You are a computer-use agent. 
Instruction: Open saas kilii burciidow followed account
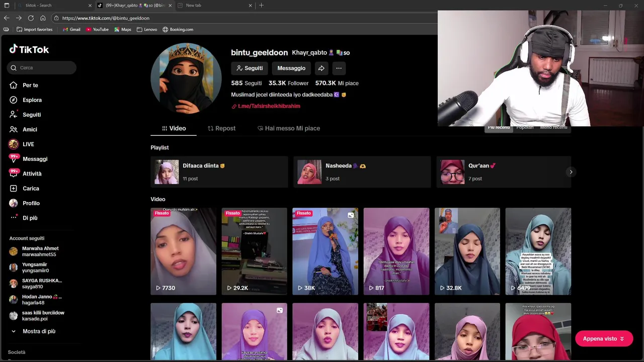pos(37,316)
